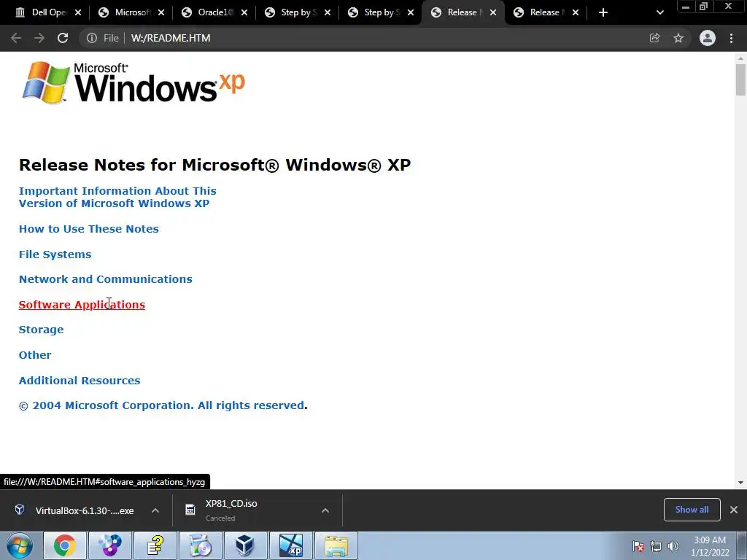Close the Oracle1 tab
The image size is (747, 560).
[244, 12]
